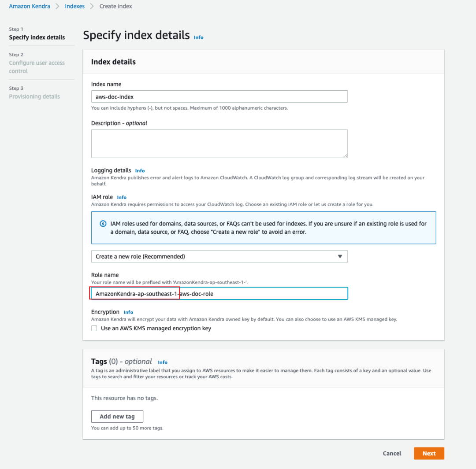Open the Amazon Kendra breadcrumb link

click(30, 6)
